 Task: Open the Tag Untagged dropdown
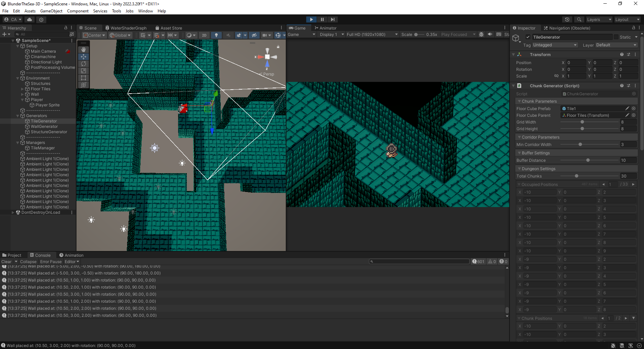click(x=555, y=45)
